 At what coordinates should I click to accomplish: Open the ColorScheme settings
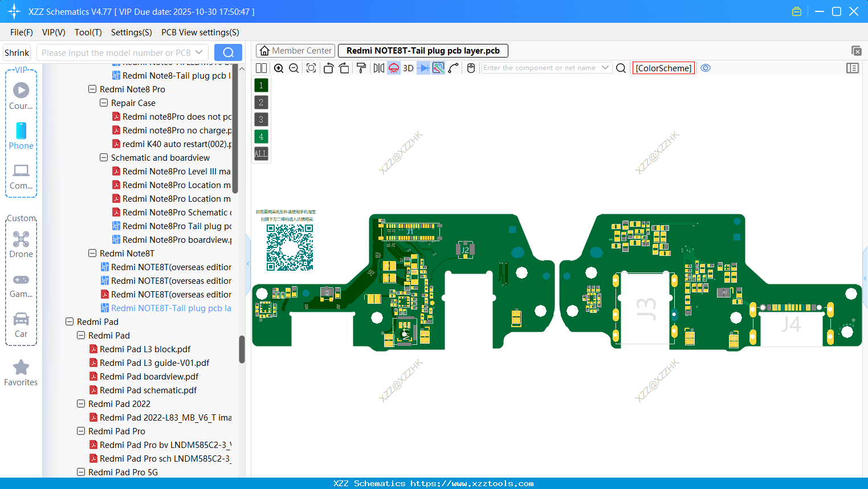(663, 68)
